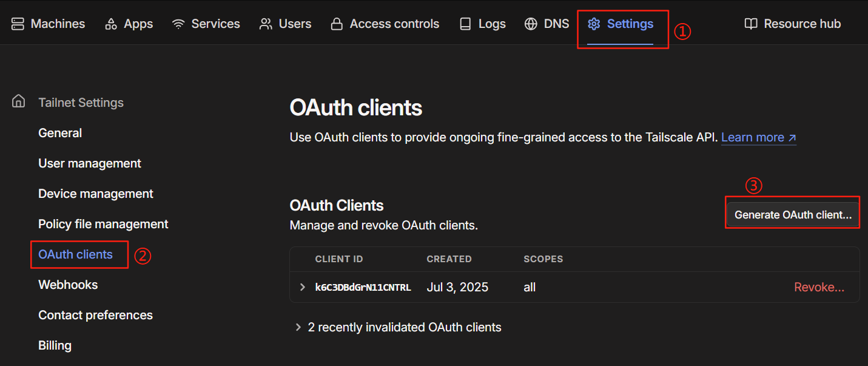Click the CLIENT ID column header
Image resolution: width=868 pixels, height=366 pixels.
point(339,259)
